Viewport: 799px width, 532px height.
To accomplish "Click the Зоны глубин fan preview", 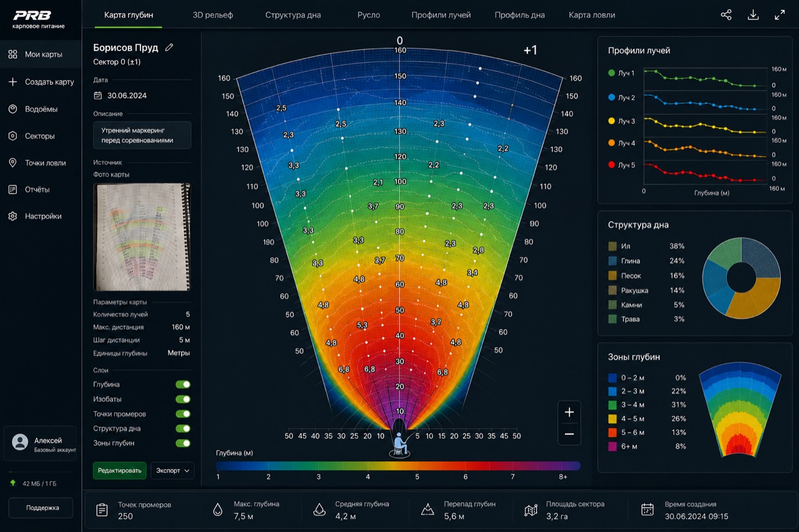I will coord(740,409).
